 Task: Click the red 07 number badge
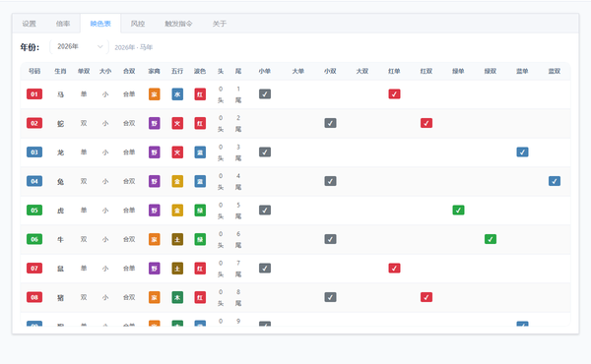34,268
